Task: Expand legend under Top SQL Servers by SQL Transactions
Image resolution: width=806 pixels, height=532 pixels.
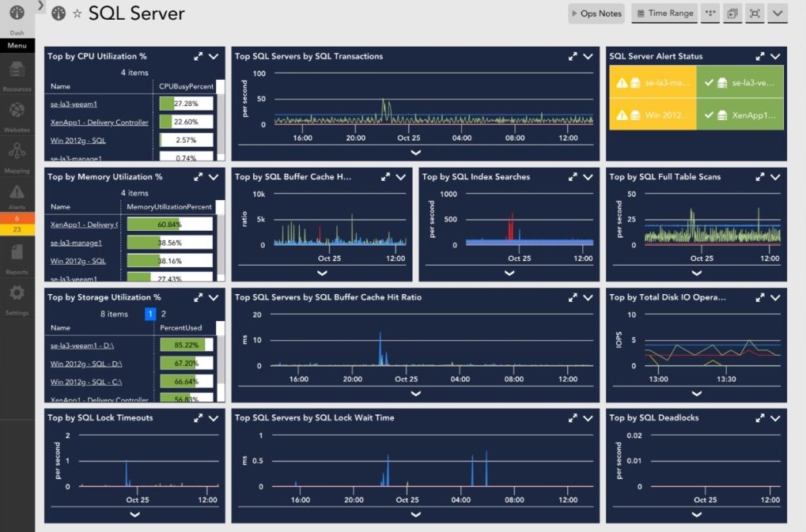Action: click(x=416, y=153)
